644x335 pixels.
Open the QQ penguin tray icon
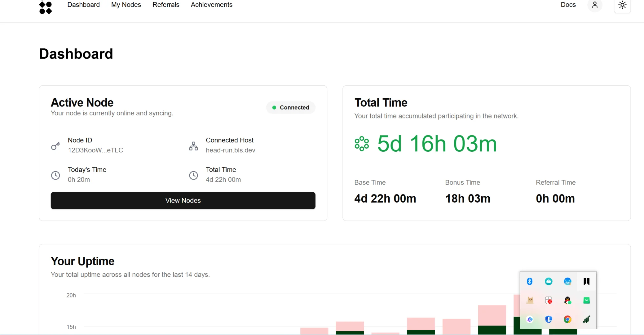(567, 300)
